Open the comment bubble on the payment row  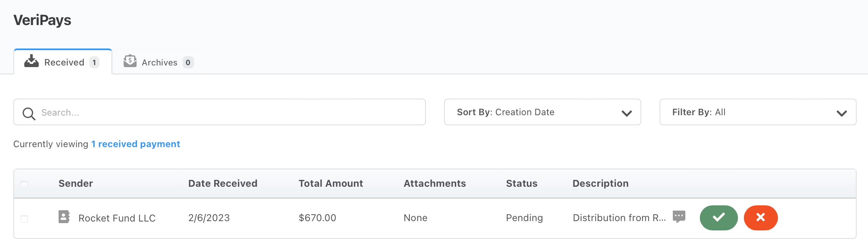tap(680, 217)
